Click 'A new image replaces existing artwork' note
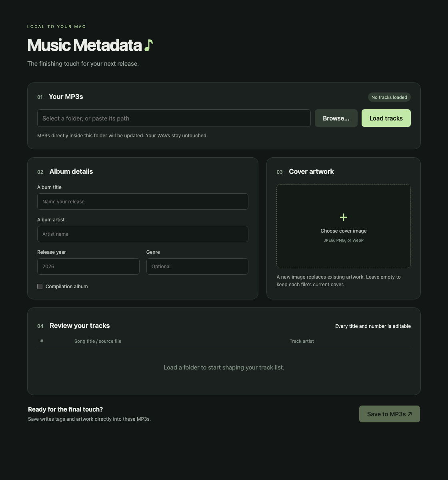Viewport: 448px width, 480px height. click(338, 281)
